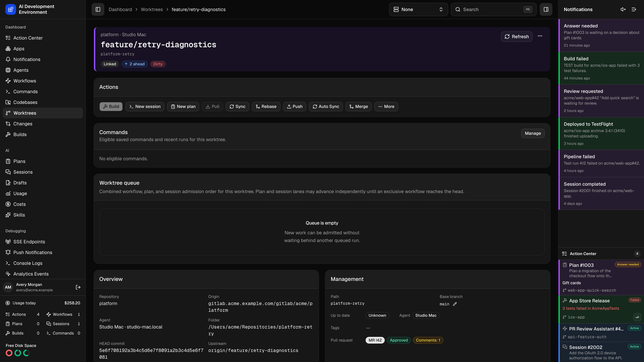Open Build failed notification
Image resolution: width=644 pixels, height=362 pixels.
coord(601,68)
